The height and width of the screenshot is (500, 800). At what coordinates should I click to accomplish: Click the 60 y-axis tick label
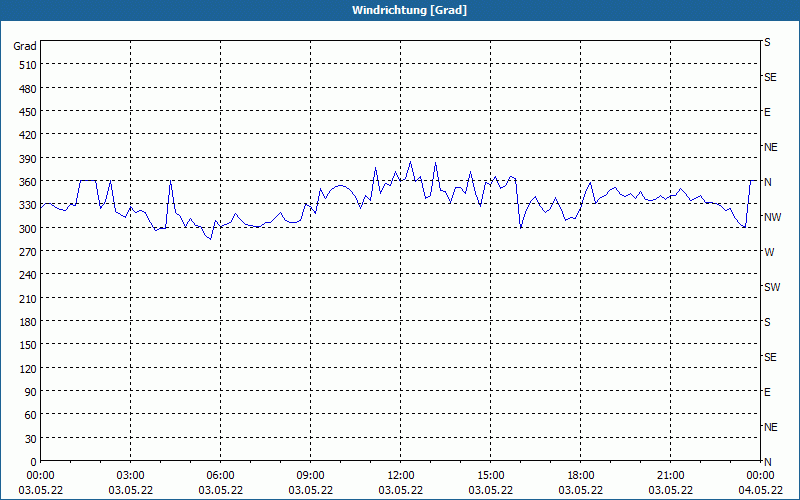31,415
